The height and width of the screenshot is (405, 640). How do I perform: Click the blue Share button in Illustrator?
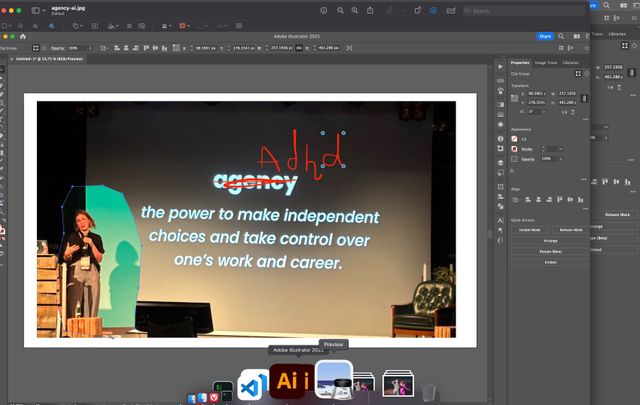click(545, 36)
